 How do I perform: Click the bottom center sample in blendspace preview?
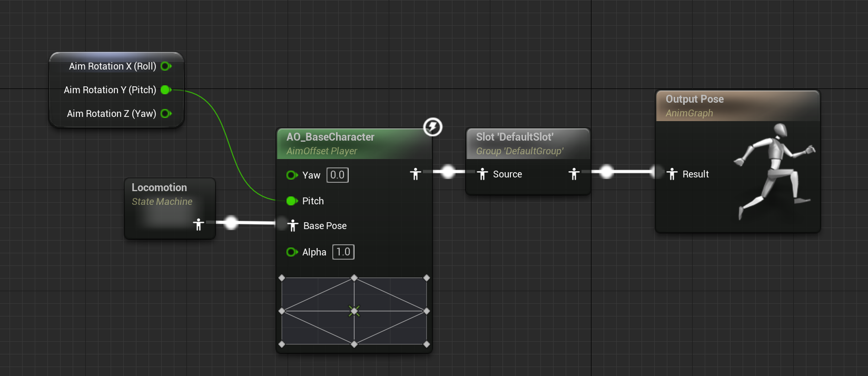tap(354, 344)
